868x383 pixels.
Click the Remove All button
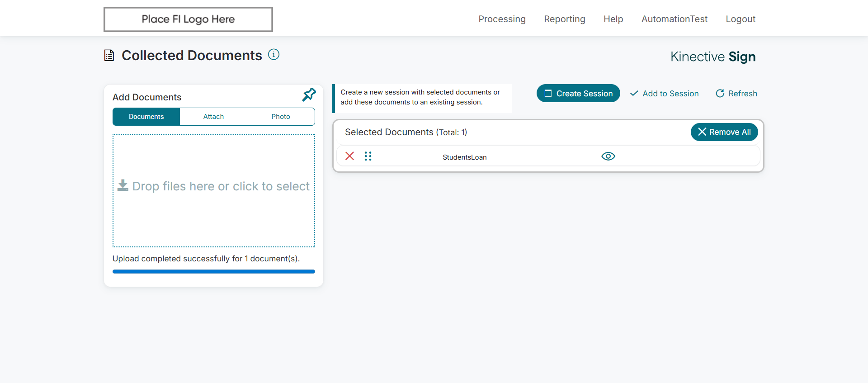(x=724, y=132)
